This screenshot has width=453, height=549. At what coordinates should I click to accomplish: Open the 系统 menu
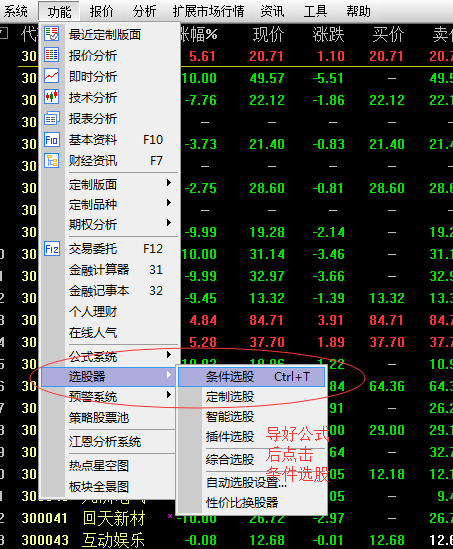(15, 11)
